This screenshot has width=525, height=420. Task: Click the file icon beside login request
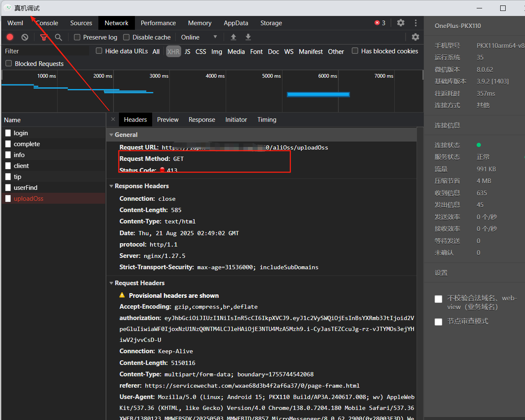point(8,133)
